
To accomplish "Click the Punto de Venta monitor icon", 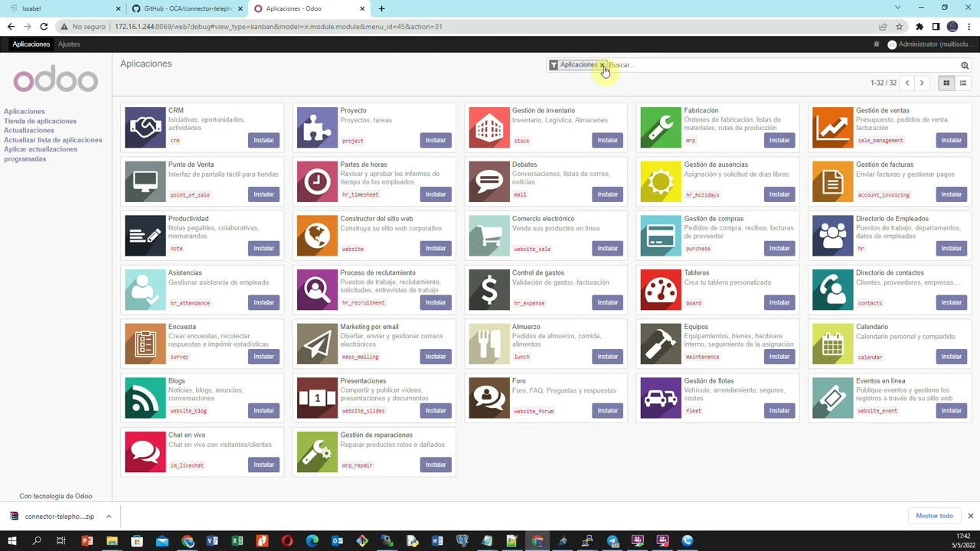I will [x=145, y=181].
